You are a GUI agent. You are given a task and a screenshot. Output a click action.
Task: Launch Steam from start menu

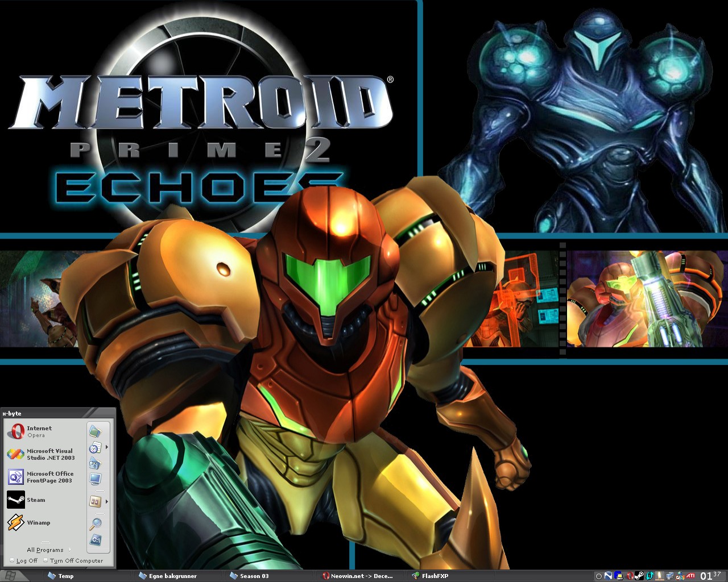pos(44,500)
